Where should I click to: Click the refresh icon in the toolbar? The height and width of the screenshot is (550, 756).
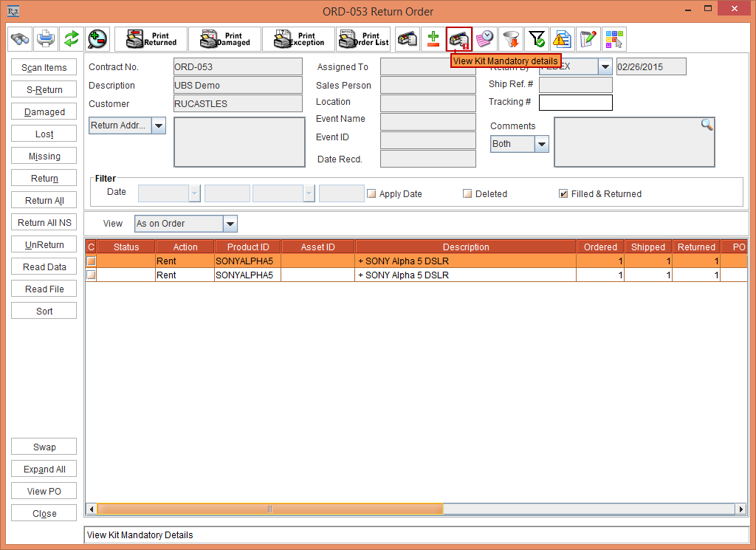(x=71, y=38)
